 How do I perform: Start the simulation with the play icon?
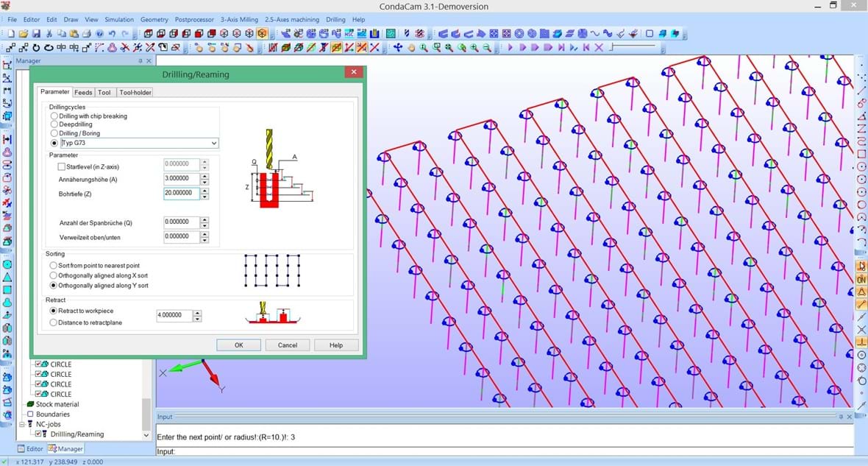click(x=511, y=48)
